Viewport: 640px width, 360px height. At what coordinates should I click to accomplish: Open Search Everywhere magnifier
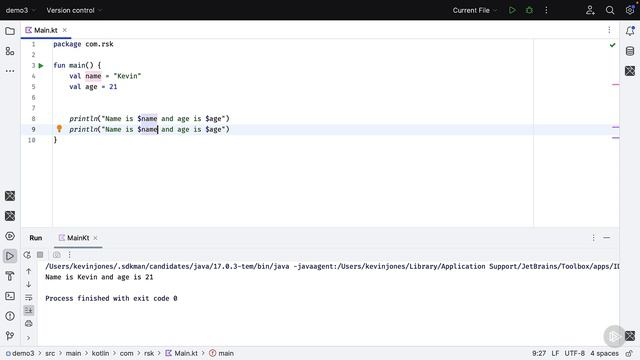coord(610,10)
